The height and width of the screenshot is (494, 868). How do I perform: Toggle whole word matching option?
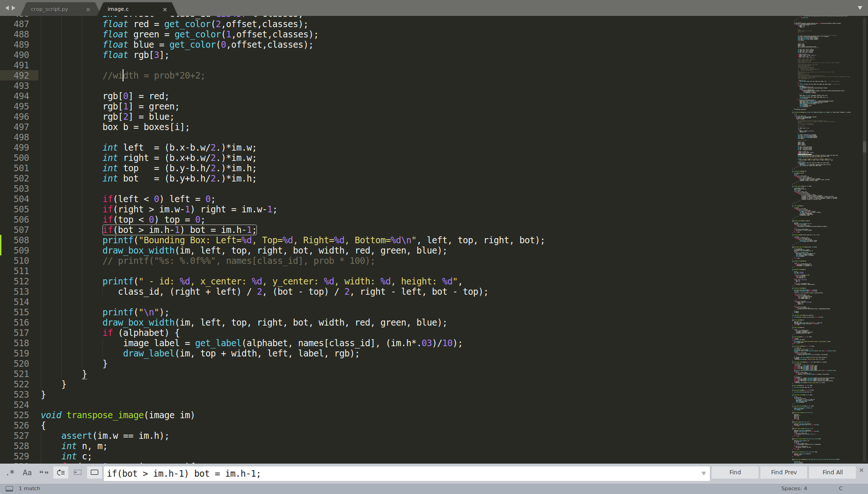click(44, 473)
